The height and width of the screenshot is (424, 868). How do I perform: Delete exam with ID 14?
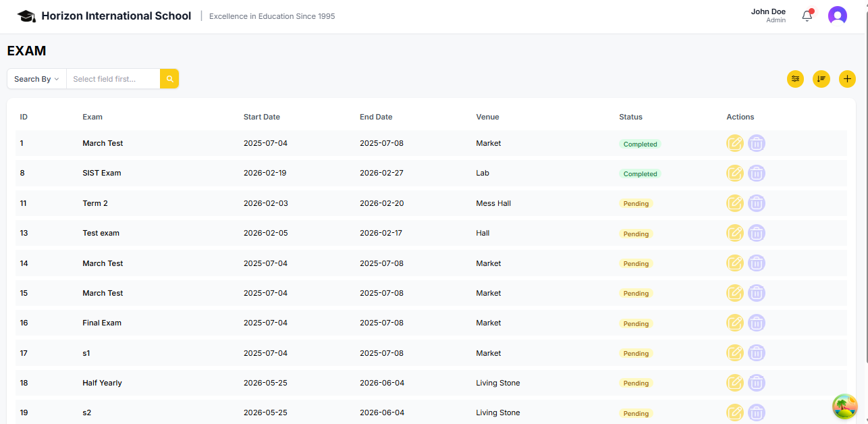(x=757, y=263)
